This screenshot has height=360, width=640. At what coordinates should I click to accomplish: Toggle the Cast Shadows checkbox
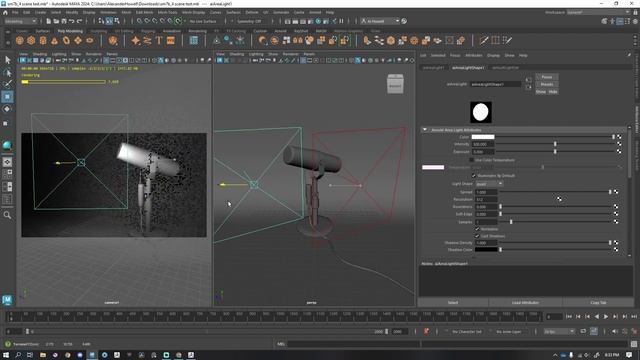point(477,236)
